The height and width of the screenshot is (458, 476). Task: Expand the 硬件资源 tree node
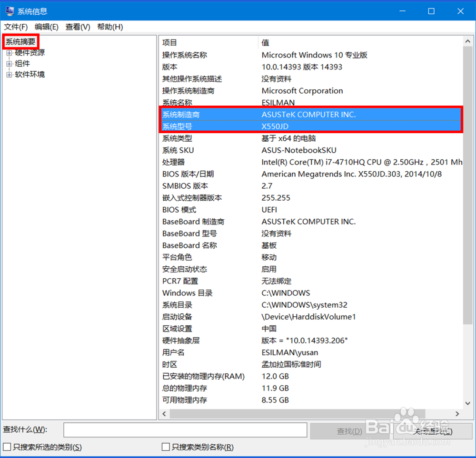9,53
